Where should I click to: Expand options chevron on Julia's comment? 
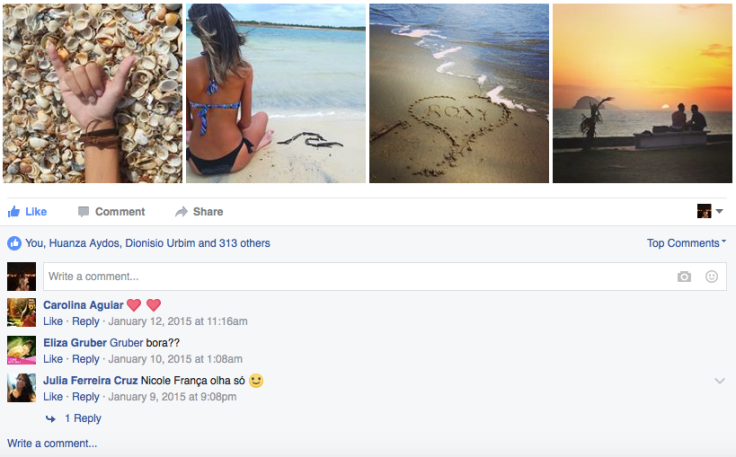[x=719, y=381]
